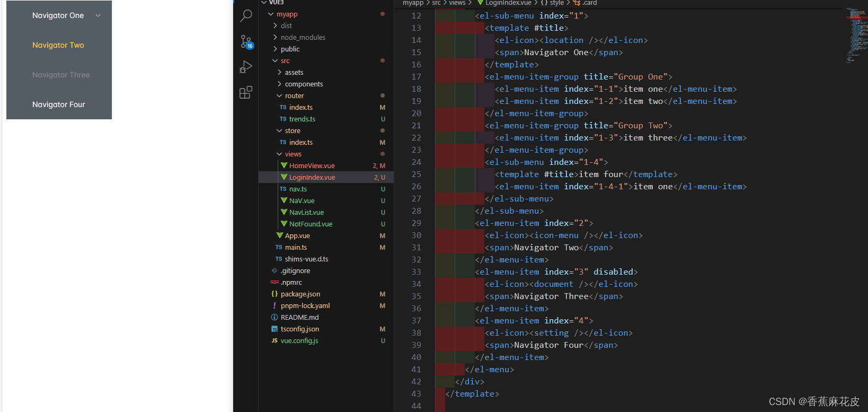Open LoginIndex.vue in the explorer
Image resolution: width=868 pixels, height=412 pixels.
326,177
